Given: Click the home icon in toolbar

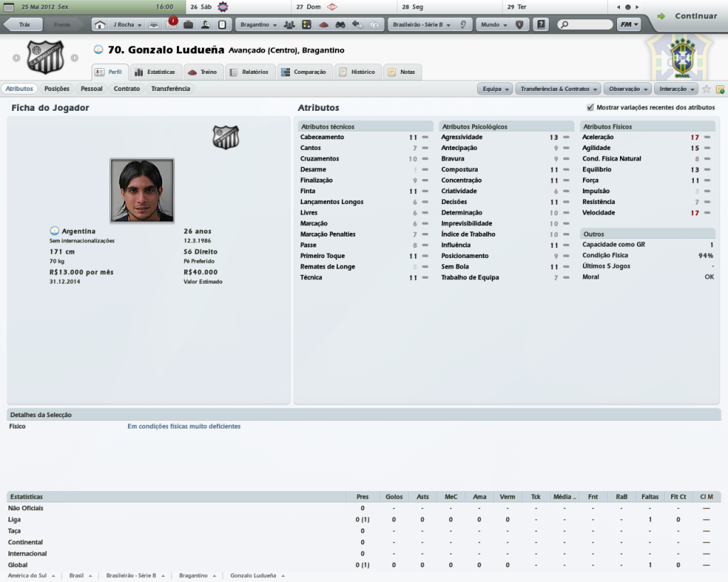Looking at the screenshot, I should pyautogui.click(x=100, y=25).
